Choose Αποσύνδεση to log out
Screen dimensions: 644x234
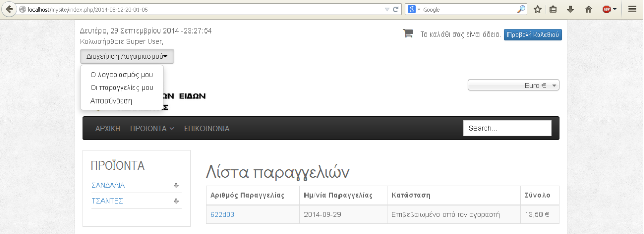[111, 101]
